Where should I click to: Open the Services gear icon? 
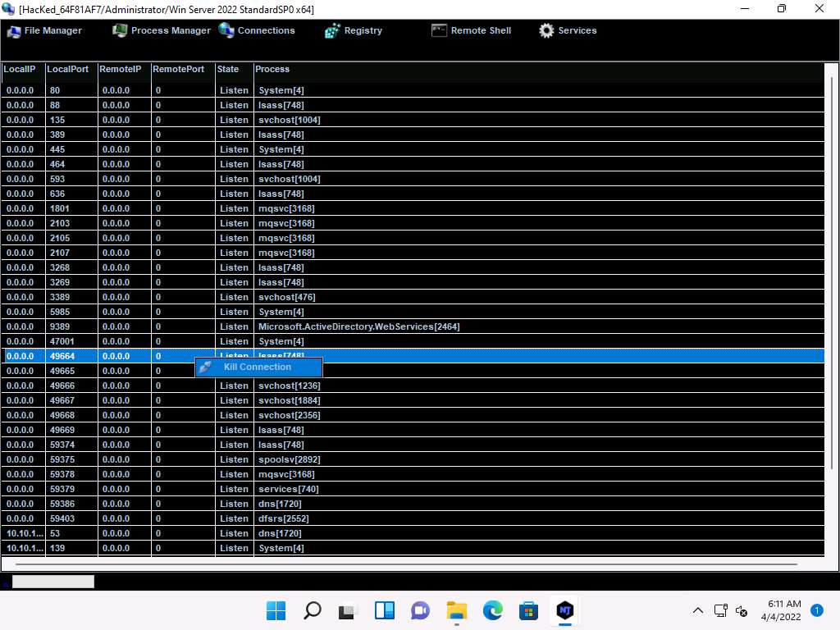coord(546,30)
